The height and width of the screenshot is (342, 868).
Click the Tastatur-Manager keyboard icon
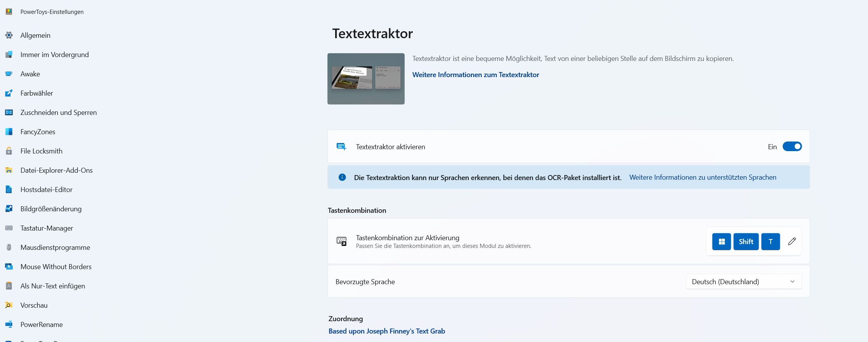[x=9, y=228]
